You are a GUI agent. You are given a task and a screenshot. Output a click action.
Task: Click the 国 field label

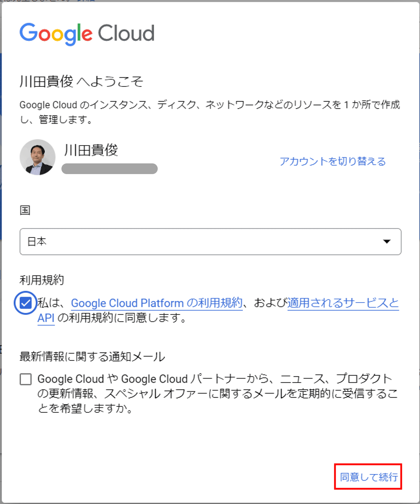25,210
